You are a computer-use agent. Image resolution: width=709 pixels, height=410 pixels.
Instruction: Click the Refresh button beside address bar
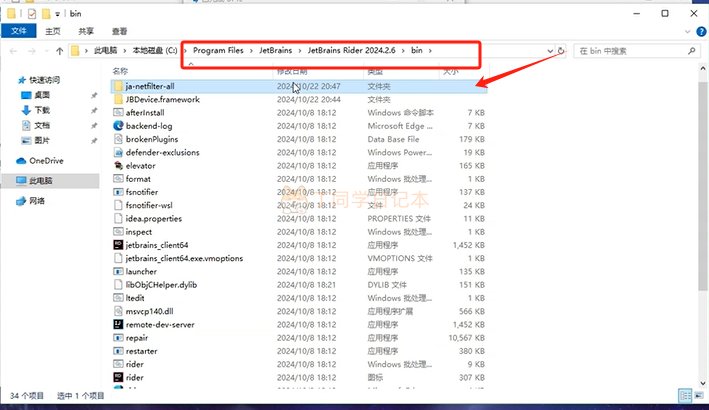(561, 50)
